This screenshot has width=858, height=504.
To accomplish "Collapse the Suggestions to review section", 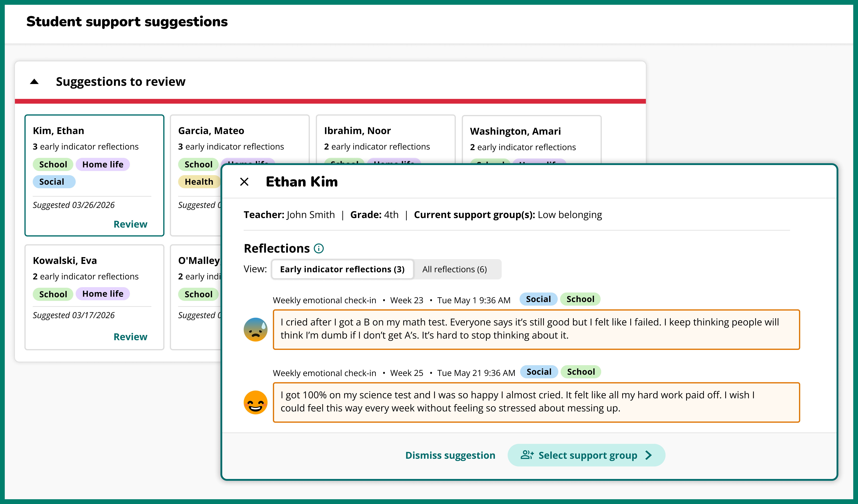I will [34, 82].
